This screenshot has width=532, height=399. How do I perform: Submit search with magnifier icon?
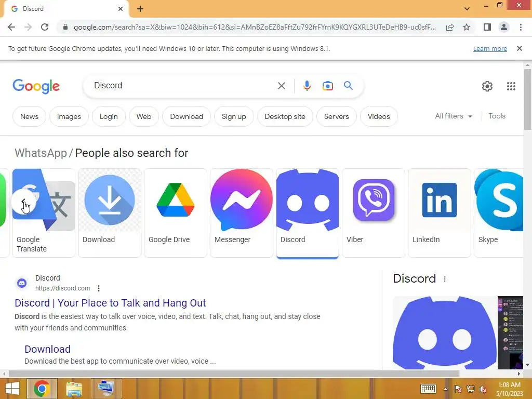click(x=348, y=86)
